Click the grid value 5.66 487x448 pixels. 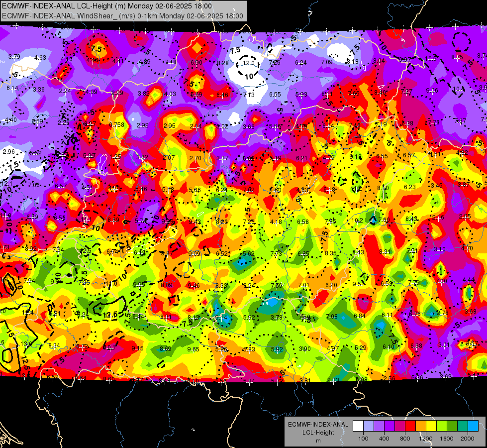(195, 190)
